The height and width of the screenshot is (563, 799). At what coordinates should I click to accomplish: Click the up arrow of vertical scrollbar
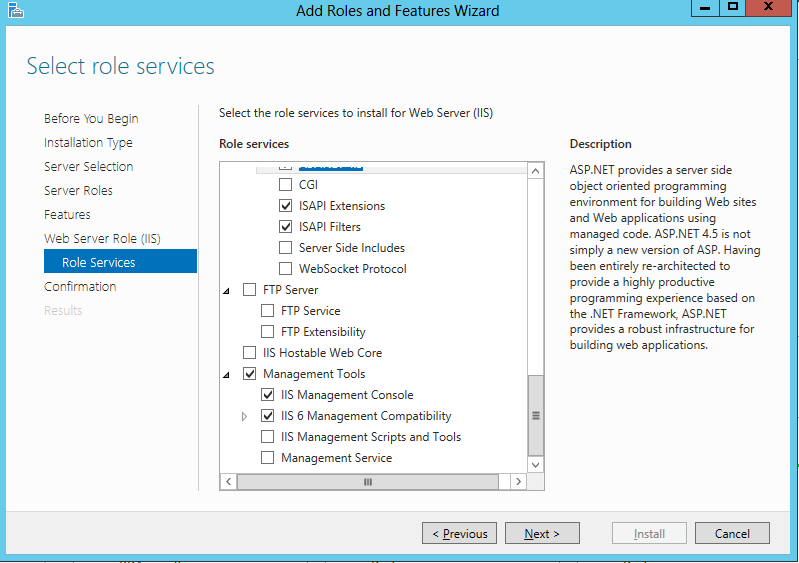click(x=535, y=171)
